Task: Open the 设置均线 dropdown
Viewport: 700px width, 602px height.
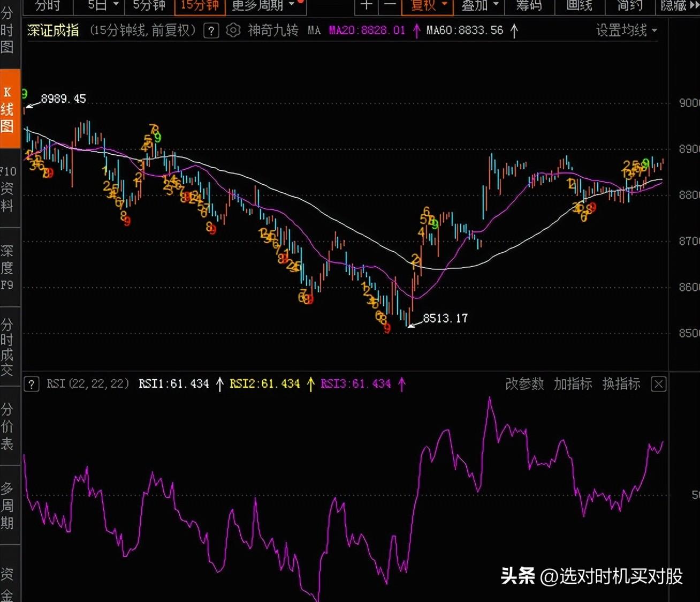Action: (626, 31)
